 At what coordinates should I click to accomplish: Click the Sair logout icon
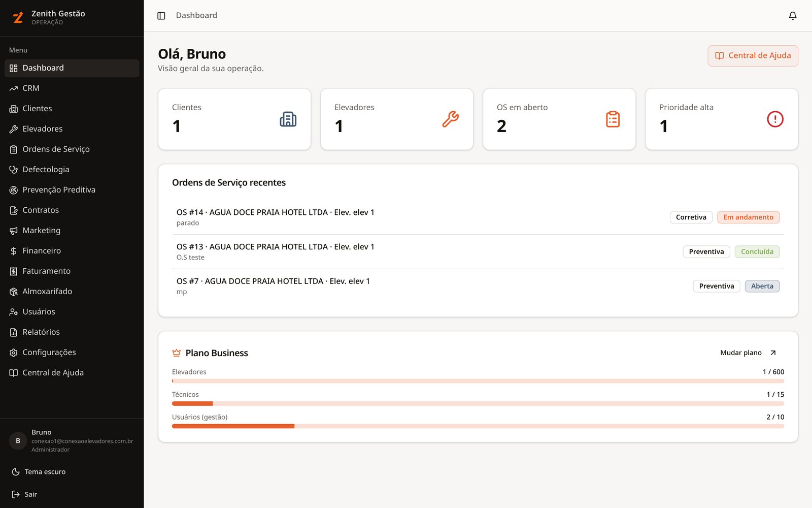[x=16, y=494]
